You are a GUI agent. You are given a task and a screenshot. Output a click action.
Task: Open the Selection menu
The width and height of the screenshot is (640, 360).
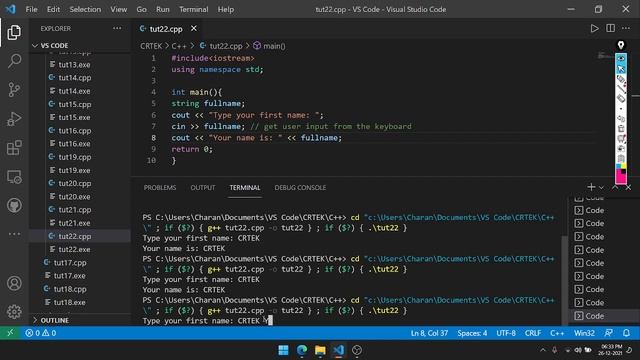(x=85, y=9)
